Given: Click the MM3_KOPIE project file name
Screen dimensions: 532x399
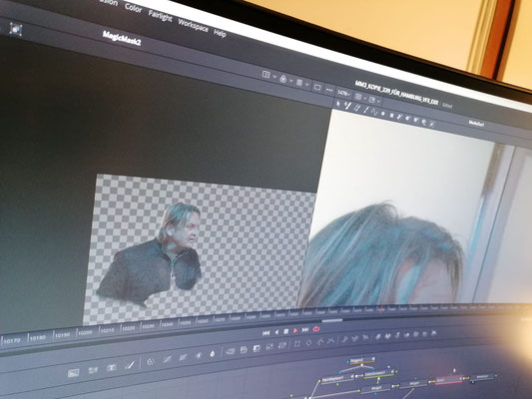Looking at the screenshot, I should coord(396,93).
